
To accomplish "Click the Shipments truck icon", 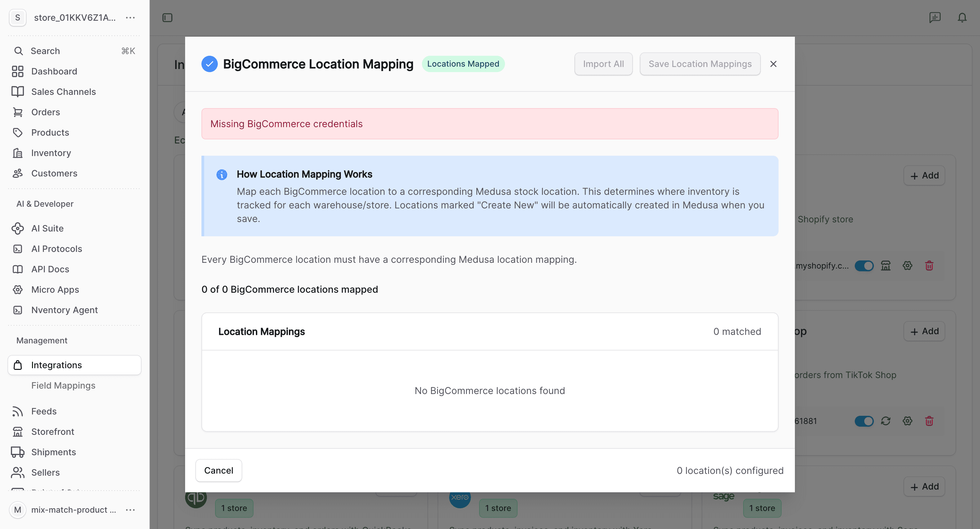I will [x=17, y=452].
